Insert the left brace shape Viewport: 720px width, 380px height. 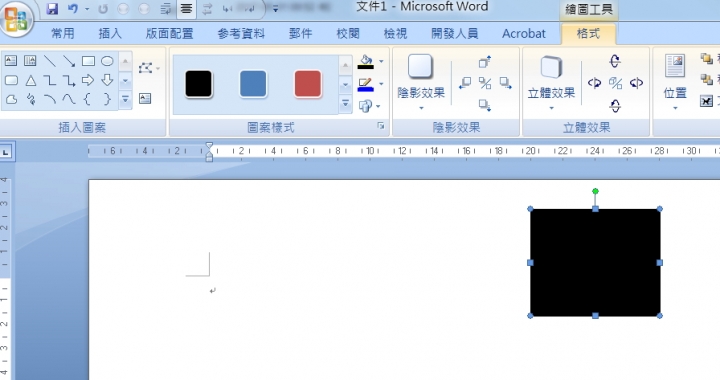pos(87,99)
